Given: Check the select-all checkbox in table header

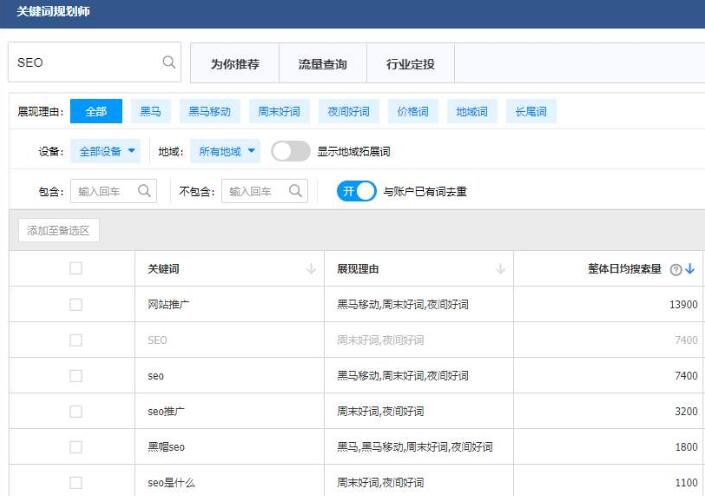Looking at the screenshot, I should coord(76,268).
